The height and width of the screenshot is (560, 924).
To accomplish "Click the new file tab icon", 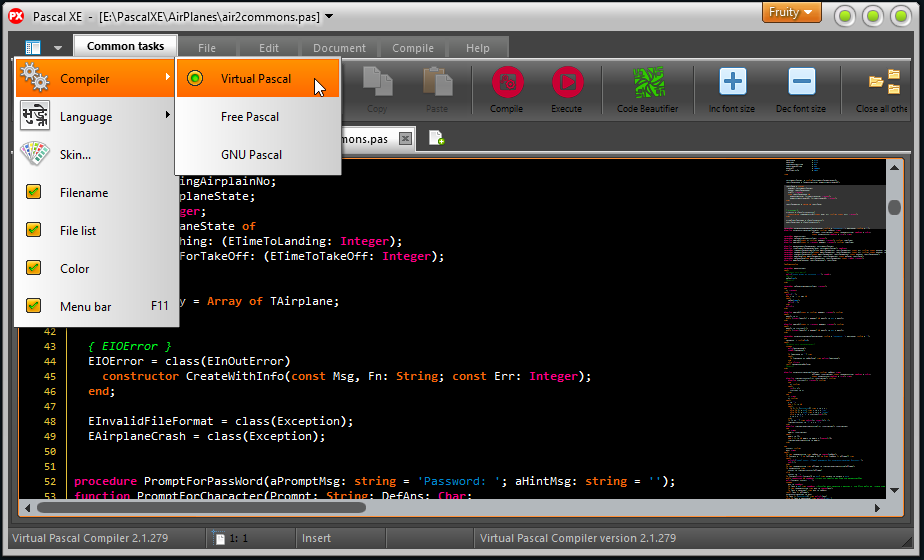I will click(437, 138).
